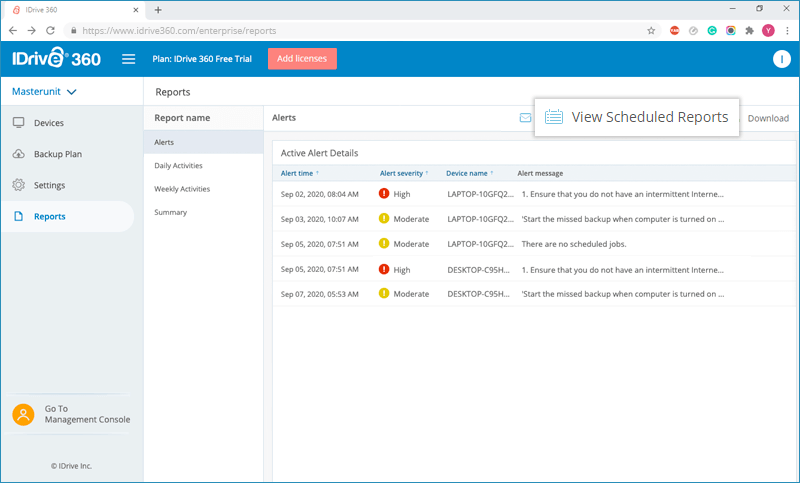This screenshot has height=483, width=800.
Task: Click View Scheduled Reports
Action: [x=637, y=117]
